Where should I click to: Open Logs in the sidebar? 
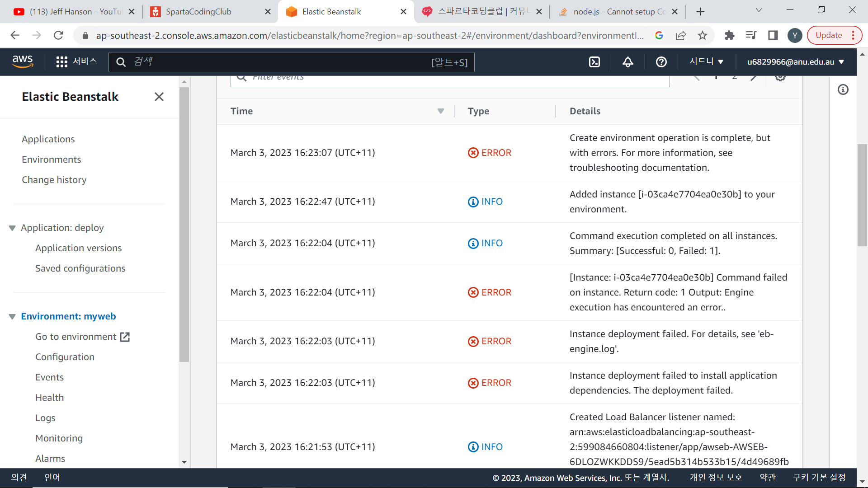tap(45, 418)
